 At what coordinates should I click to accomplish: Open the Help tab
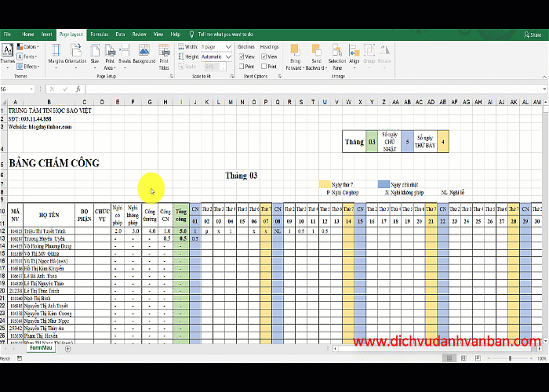pos(176,34)
